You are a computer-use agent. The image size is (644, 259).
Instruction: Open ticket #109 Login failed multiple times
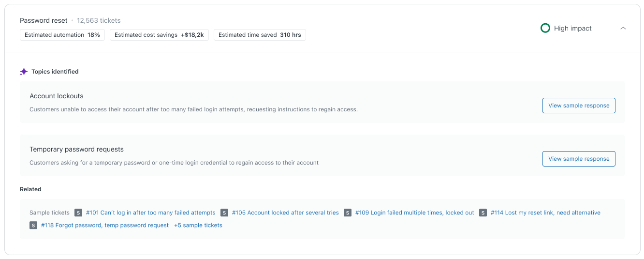point(414,213)
